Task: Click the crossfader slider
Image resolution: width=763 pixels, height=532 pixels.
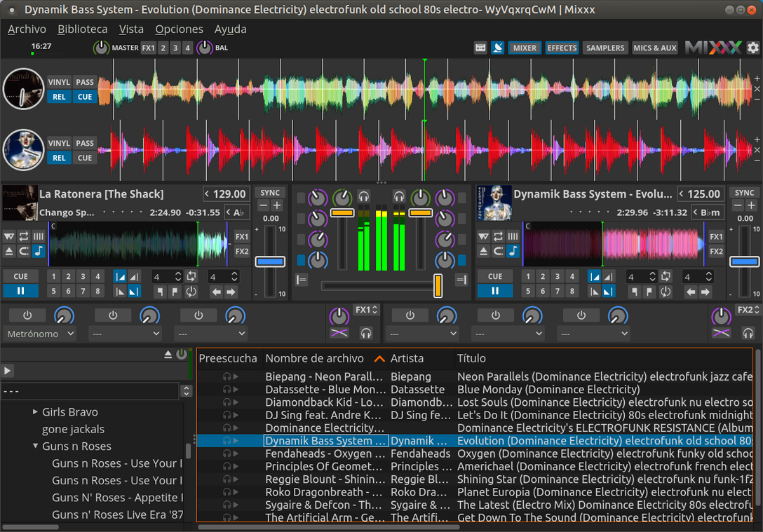Action: pyautogui.click(x=438, y=286)
